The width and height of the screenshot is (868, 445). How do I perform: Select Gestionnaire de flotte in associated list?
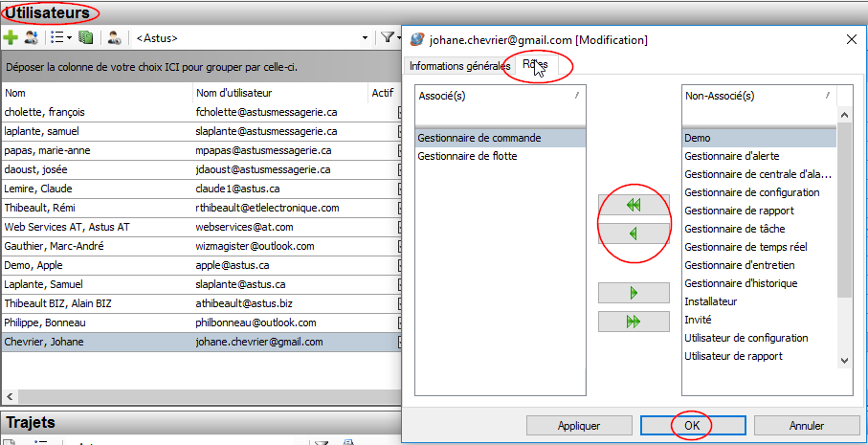(x=467, y=156)
